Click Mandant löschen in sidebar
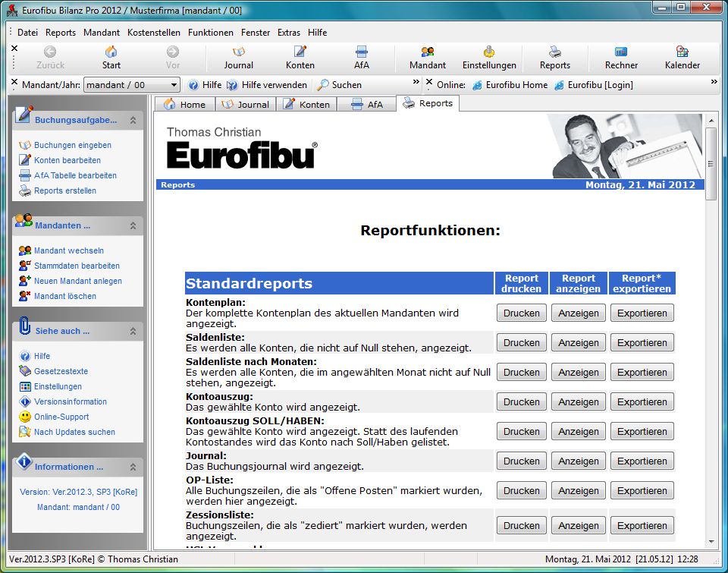 58,296
